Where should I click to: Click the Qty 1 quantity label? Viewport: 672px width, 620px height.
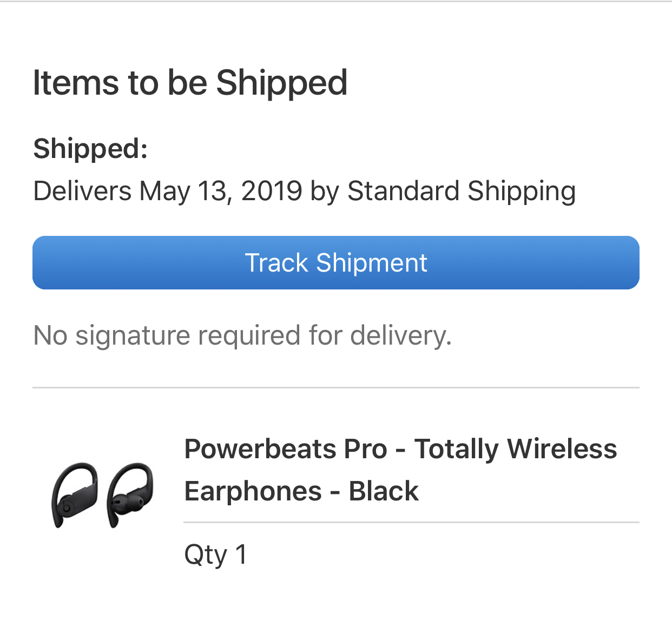click(216, 555)
